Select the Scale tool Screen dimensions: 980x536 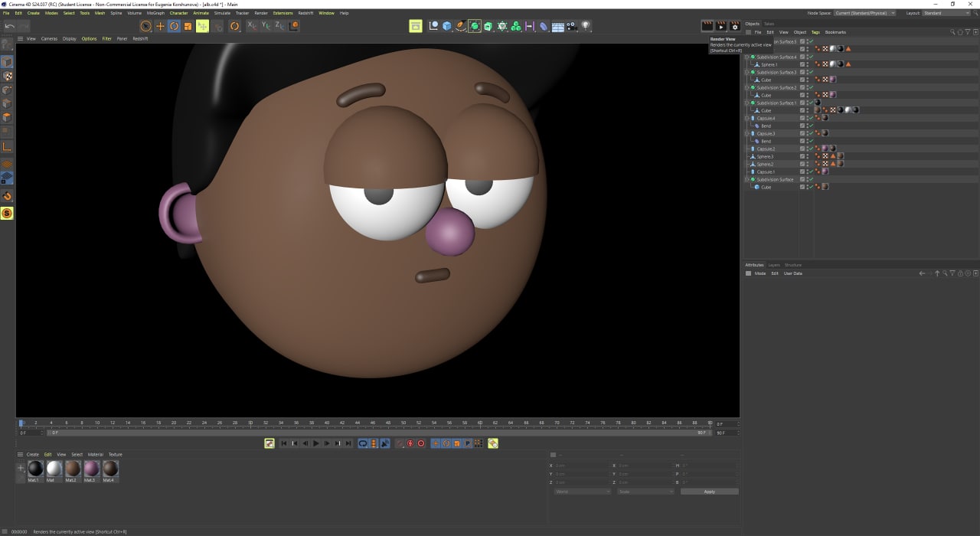pyautogui.click(x=188, y=26)
